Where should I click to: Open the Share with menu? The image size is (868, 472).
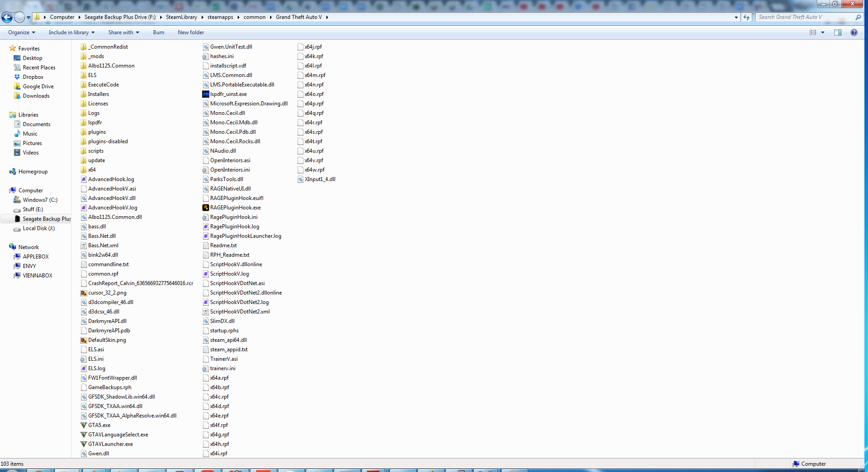tap(124, 32)
